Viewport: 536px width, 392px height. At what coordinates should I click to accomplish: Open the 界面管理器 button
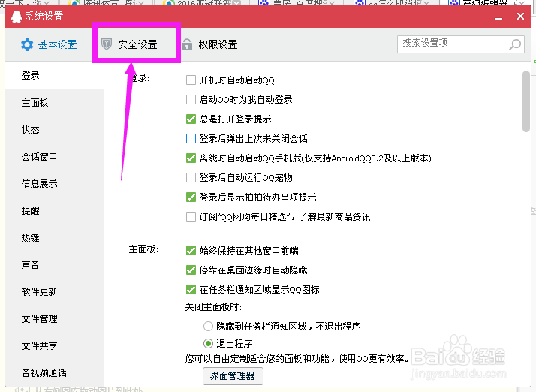click(x=233, y=376)
